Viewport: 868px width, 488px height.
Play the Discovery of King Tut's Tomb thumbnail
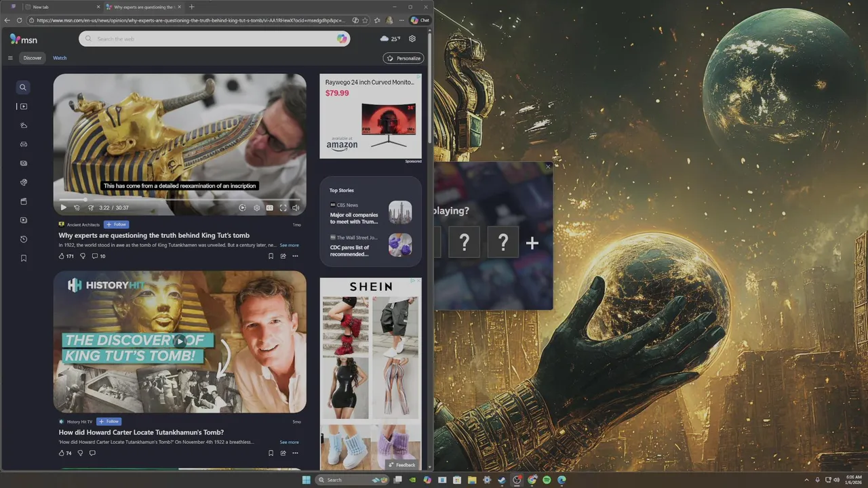(180, 342)
